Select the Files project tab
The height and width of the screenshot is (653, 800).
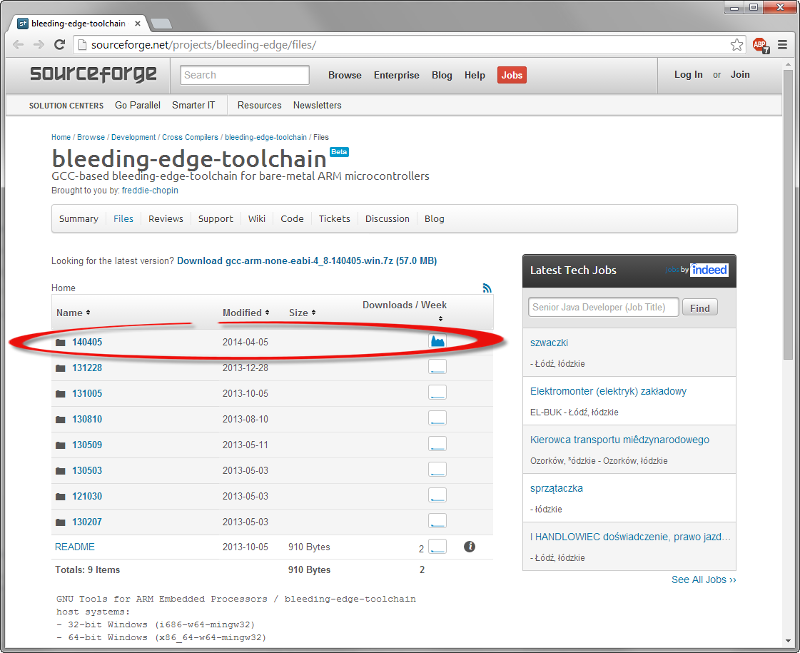click(123, 219)
